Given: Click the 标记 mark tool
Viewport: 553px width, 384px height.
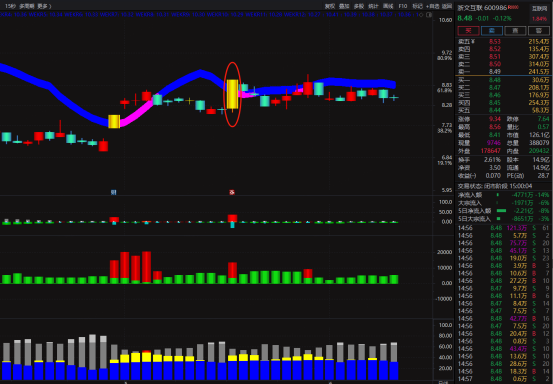Looking at the screenshot, I should pyautogui.click(x=417, y=6).
